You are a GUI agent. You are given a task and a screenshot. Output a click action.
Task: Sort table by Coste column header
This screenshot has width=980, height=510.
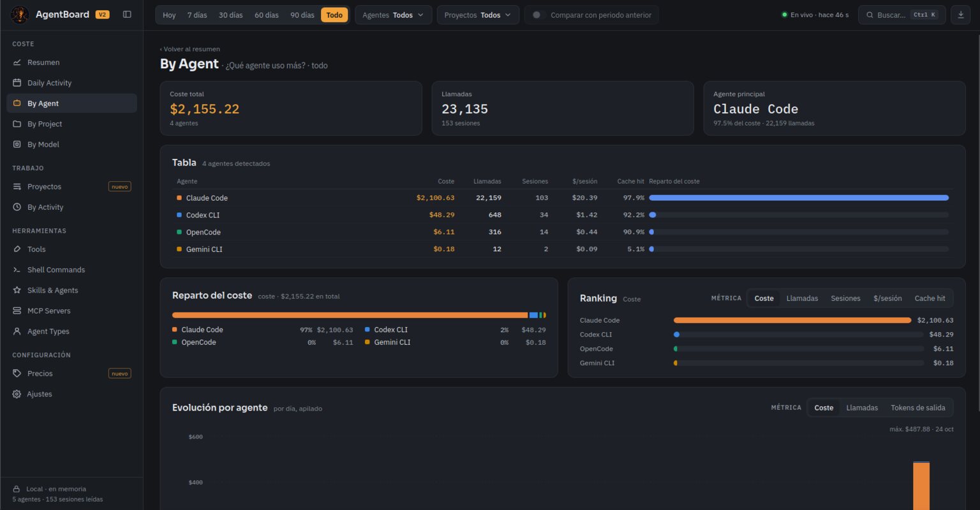(446, 181)
